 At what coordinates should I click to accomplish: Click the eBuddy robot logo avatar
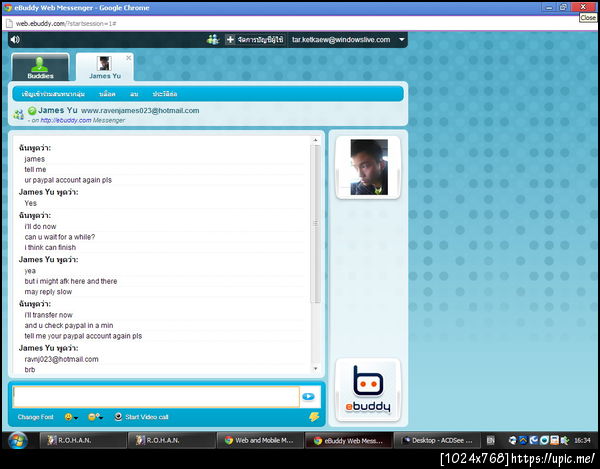coord(368,390)
